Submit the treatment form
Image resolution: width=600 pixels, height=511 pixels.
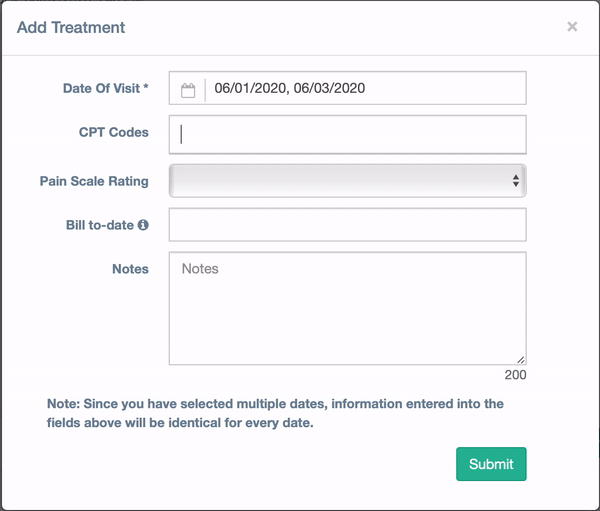tap(491, 464)
